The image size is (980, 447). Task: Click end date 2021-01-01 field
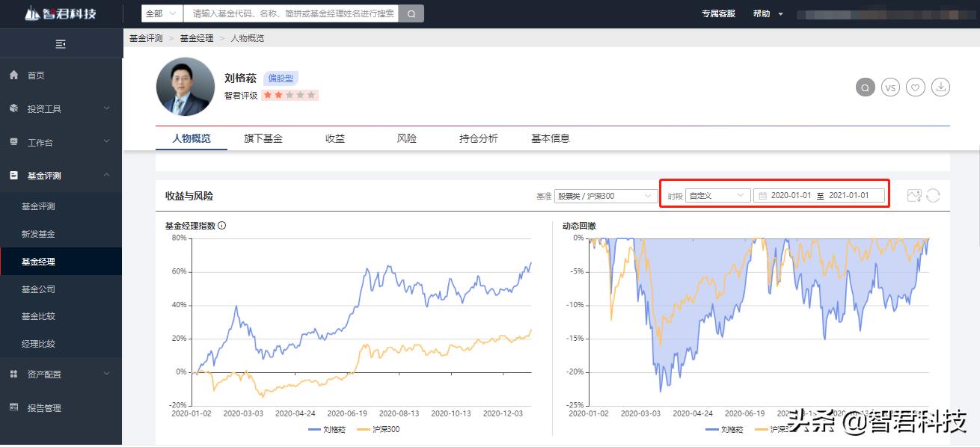[x=849, y=195]
